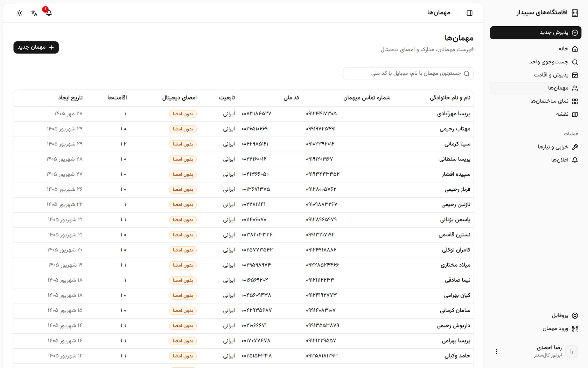Open the پذیرش و اقامت menu item
Viewport: 588px width, 368px height.
click(x=535, y=75)
